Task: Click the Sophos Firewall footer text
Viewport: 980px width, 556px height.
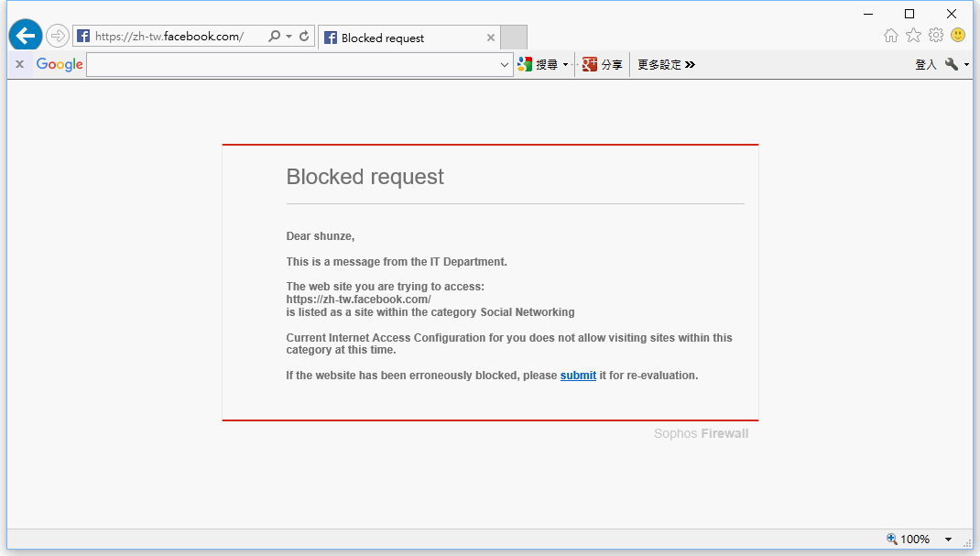Action: pyautogui.click(x=701, y=433)
